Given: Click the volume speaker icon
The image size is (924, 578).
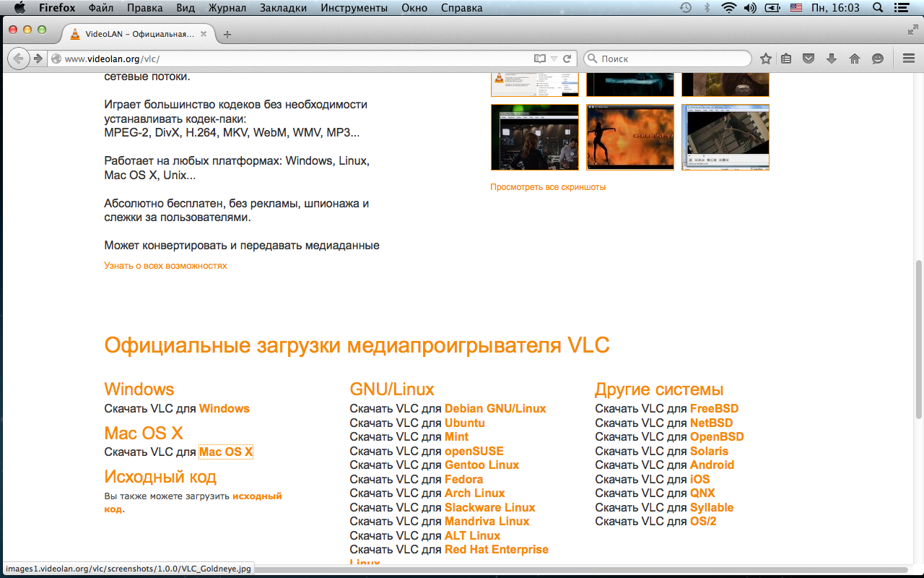Looking at the screenshot, I should 750,8.
